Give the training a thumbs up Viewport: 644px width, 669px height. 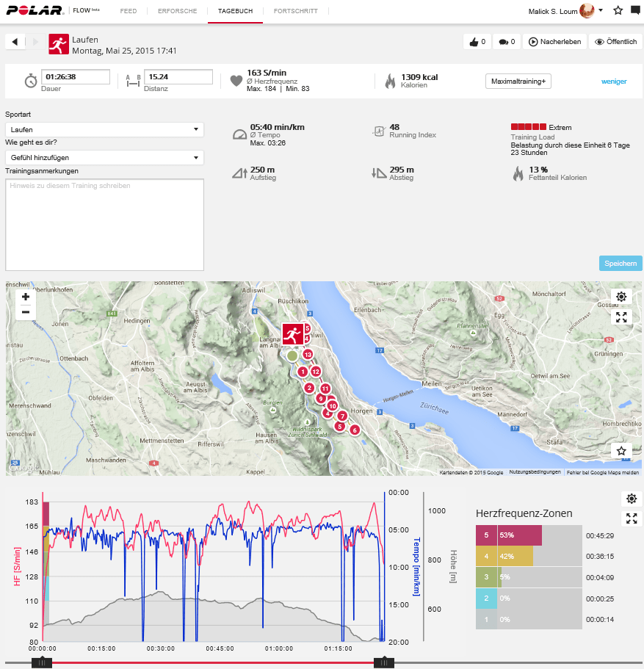[x=477, y=42]
